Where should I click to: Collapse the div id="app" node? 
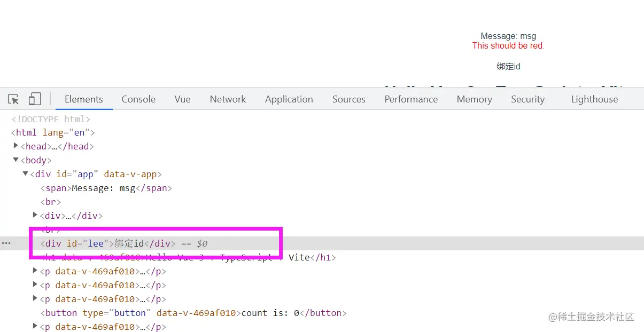click(x=26, y=173)
